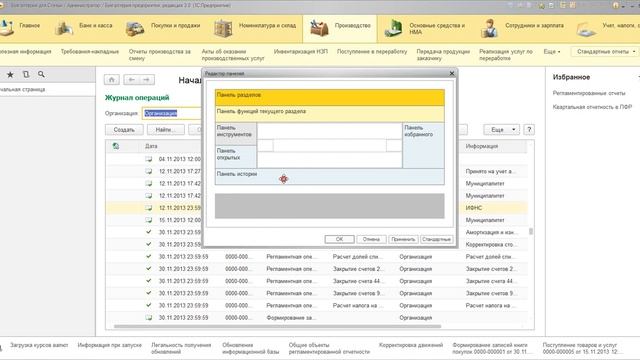Click check mark of Расчет долей row
The image size is (640, 360).
click(149, 256)
